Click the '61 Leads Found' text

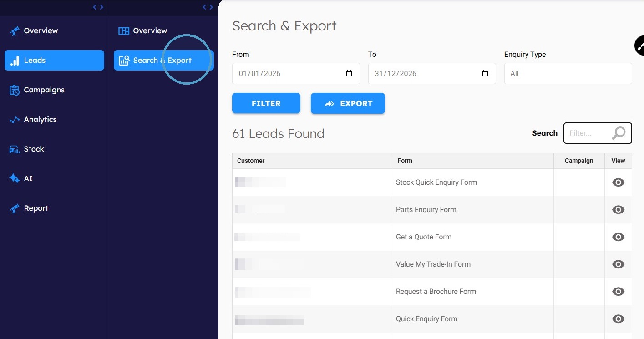(x=278, y=133)
